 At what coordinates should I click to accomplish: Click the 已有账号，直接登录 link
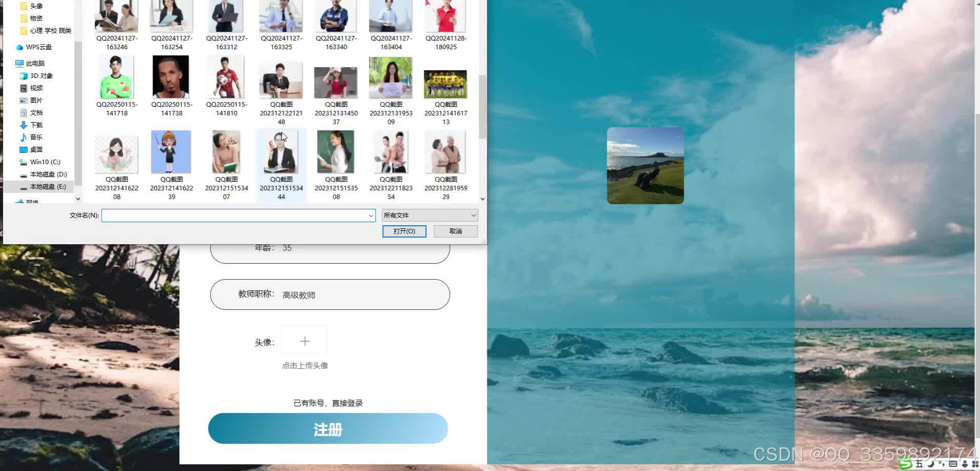pos(328,403)
